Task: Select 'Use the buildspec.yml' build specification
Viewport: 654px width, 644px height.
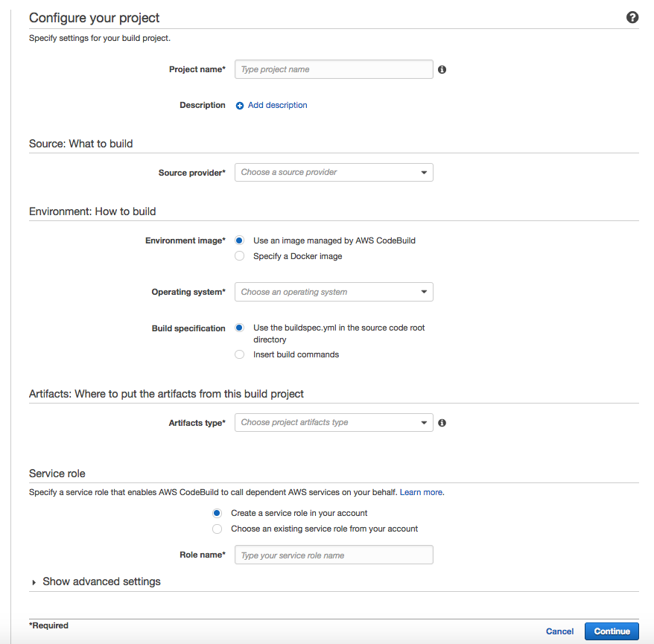Action: (239, 328)
